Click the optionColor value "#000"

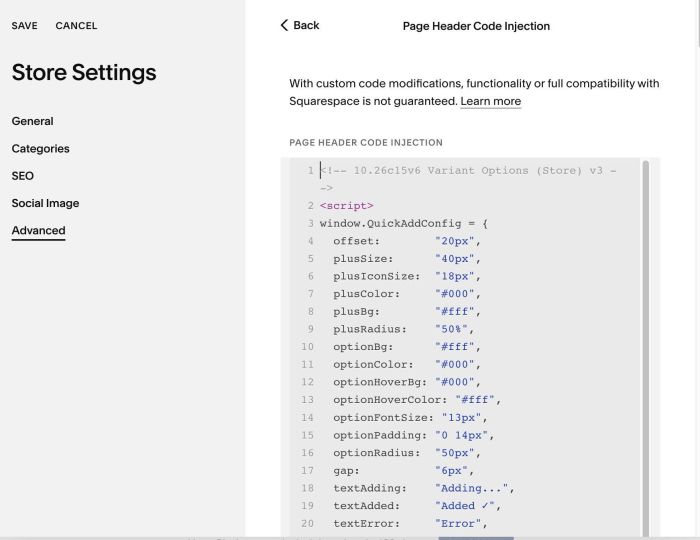(454, 365)
